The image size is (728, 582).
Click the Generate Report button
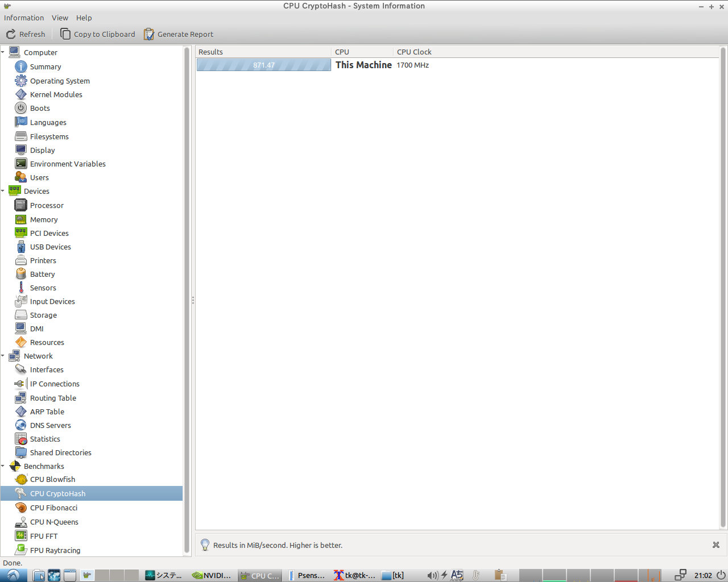click(179, 34)
